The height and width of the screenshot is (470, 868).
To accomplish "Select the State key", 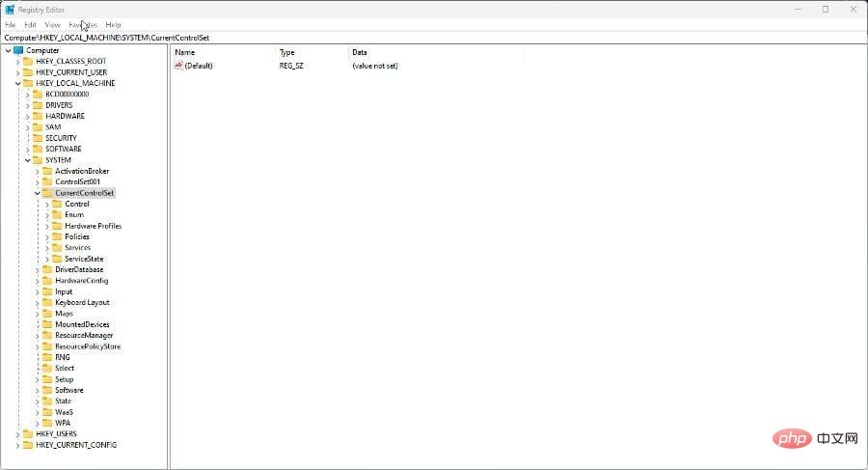I will [63, 401].
